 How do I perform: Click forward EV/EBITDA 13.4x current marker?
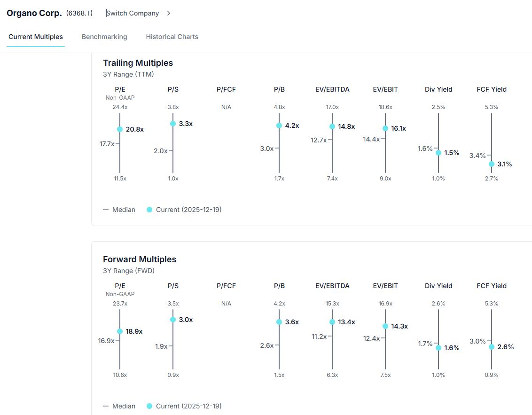point(332,322)
